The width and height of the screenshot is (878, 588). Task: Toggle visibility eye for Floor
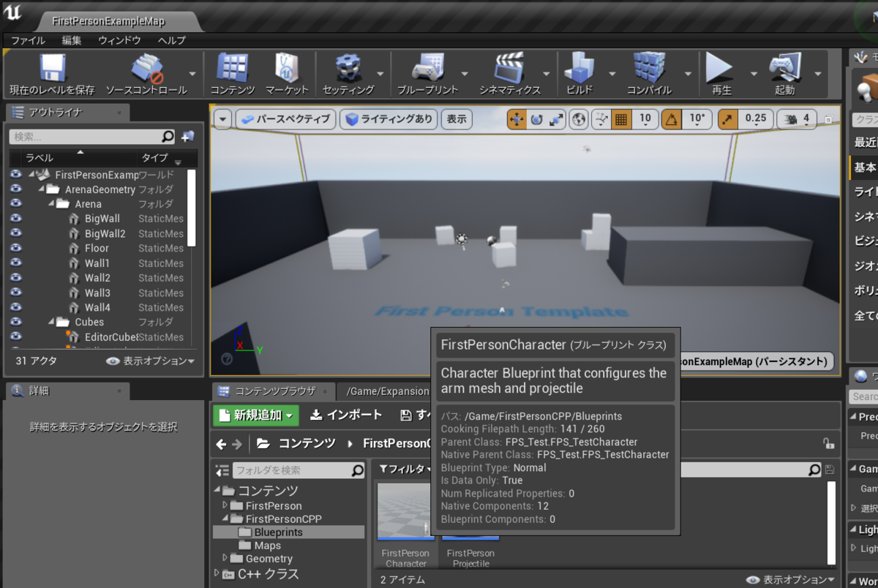(x=16, y=248)
